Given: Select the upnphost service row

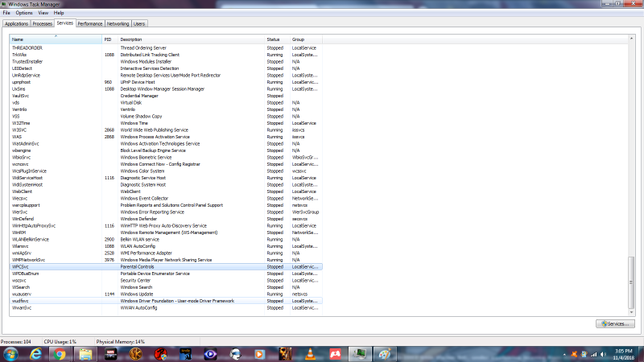Looking at the screenshot, I should [166, 82].
